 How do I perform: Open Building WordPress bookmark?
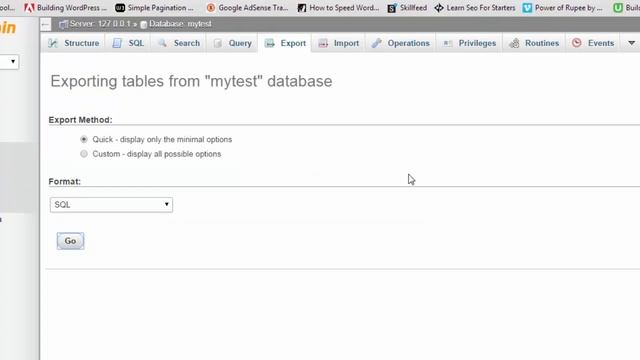(x=65, y=8)
